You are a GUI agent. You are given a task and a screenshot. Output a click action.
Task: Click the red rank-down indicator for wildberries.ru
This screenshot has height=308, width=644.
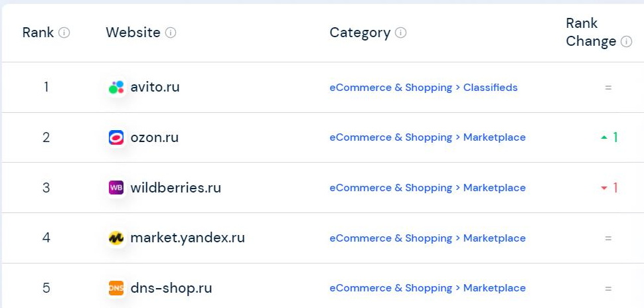point(609,188)
